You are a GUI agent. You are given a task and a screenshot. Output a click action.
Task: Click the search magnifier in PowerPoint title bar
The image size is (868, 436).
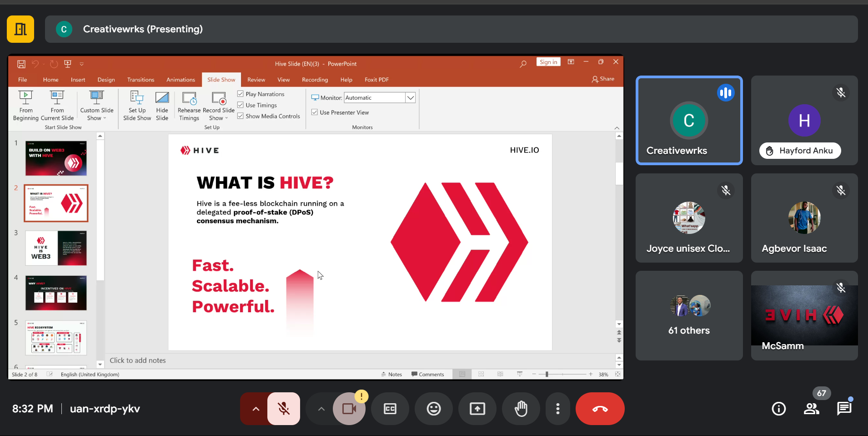pyautogui.click(x=523, y=64)
